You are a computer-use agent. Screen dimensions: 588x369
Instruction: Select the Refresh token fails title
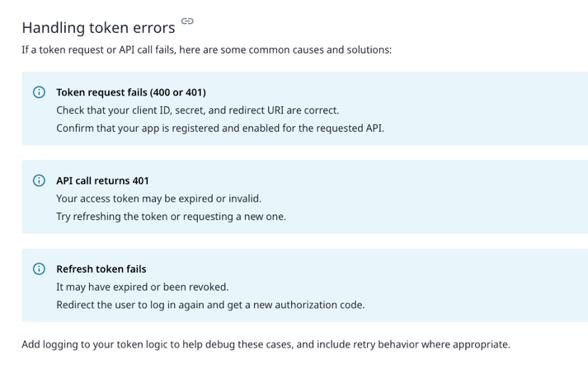pos(101,269)
